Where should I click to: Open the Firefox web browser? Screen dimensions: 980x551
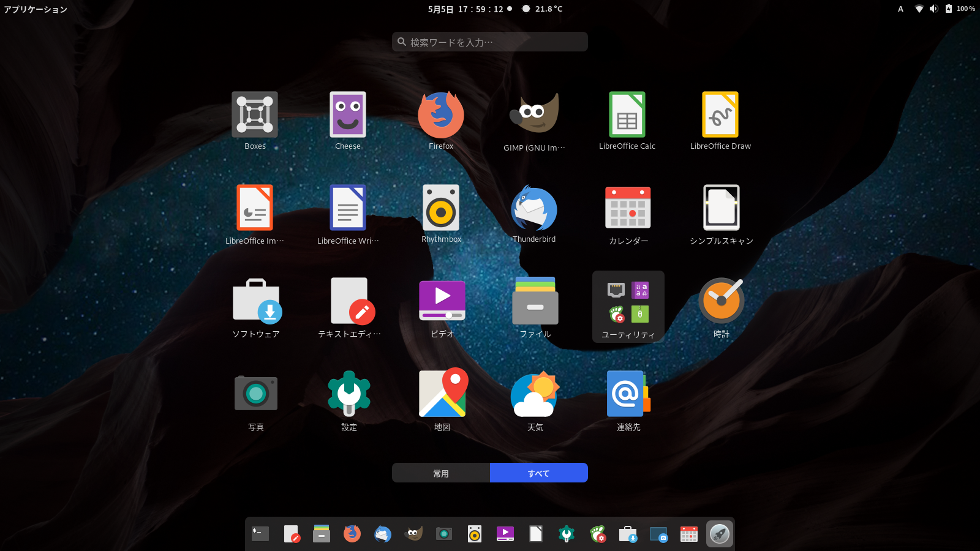[441, 115]
